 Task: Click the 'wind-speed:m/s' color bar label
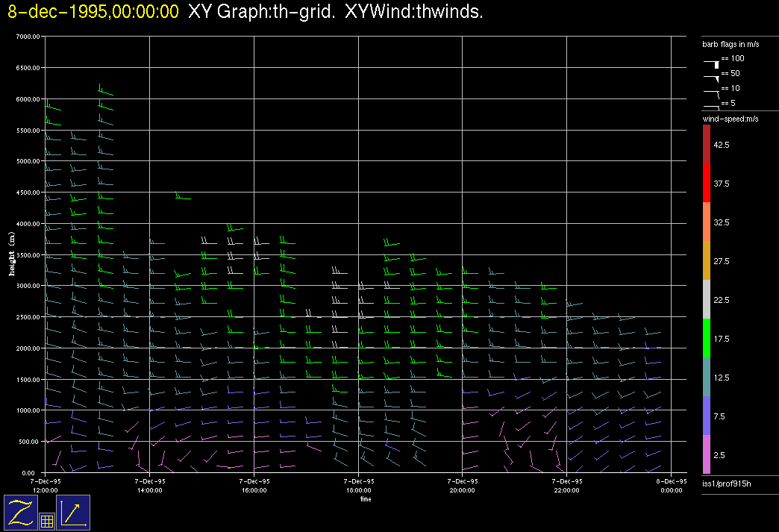click(730, 119)
